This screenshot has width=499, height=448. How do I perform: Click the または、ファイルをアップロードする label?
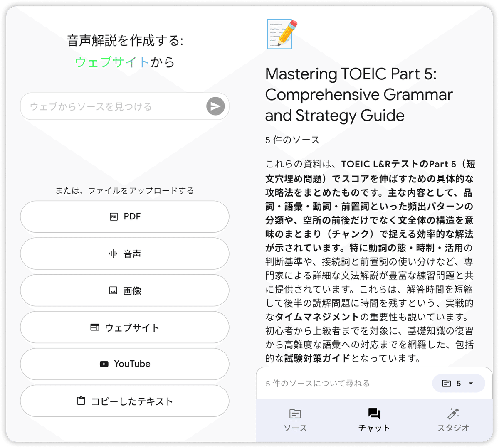tap(125, 191)
